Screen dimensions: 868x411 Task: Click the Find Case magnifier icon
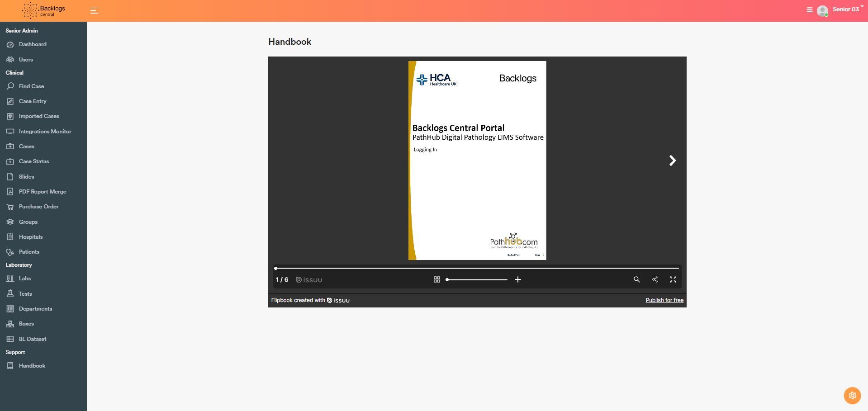click(10, 86)
